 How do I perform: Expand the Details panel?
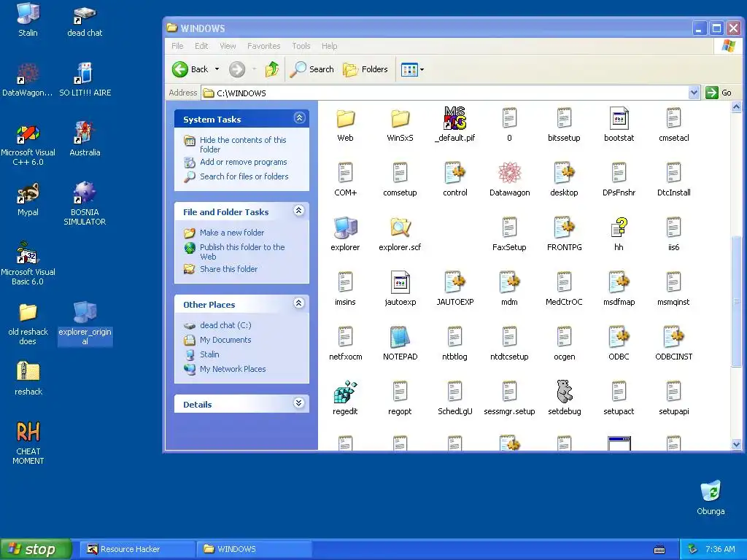pos(299,403)
